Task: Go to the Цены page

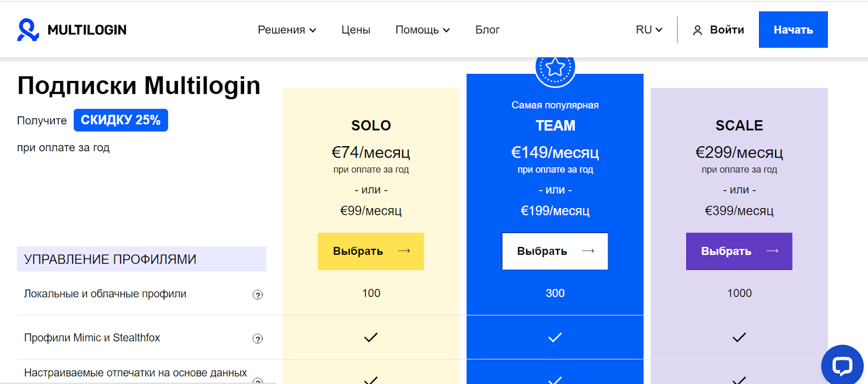Action: click(356, 30)
